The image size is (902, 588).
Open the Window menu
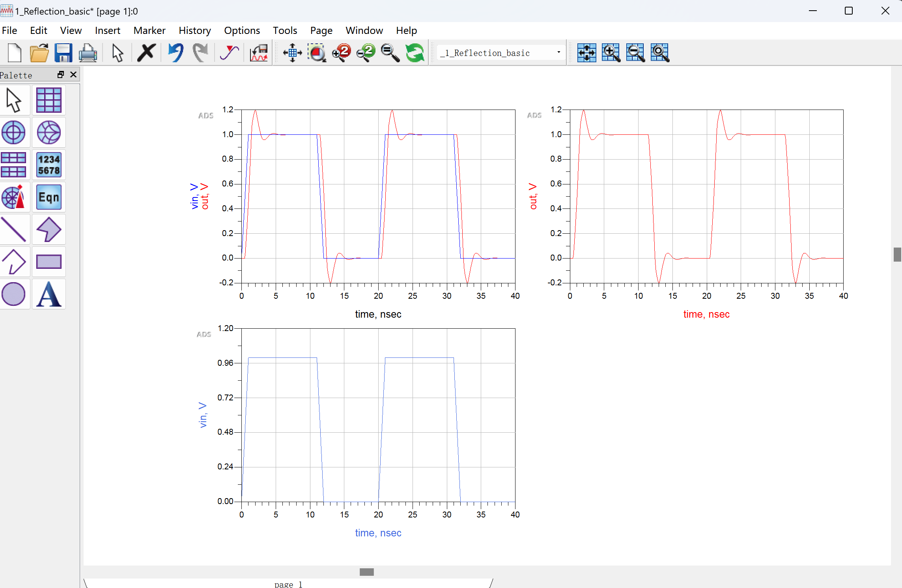(364, 30)
